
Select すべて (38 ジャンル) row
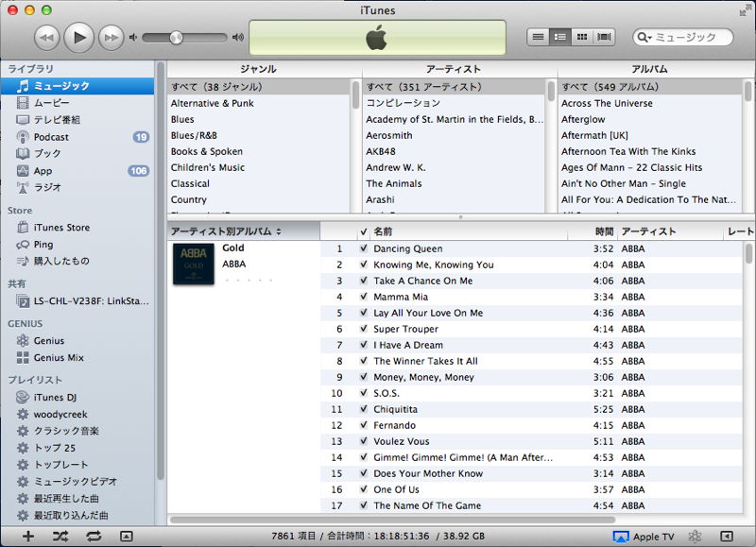259,87
